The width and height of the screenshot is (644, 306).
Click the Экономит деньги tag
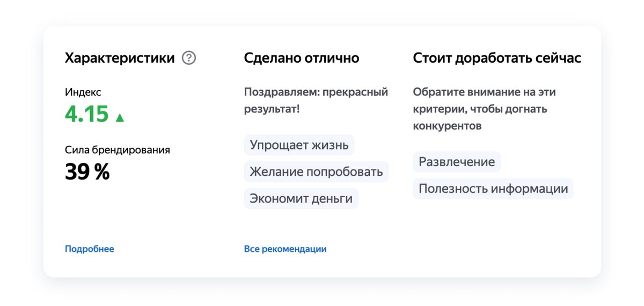pyautogui.click(x=301, y=198)
